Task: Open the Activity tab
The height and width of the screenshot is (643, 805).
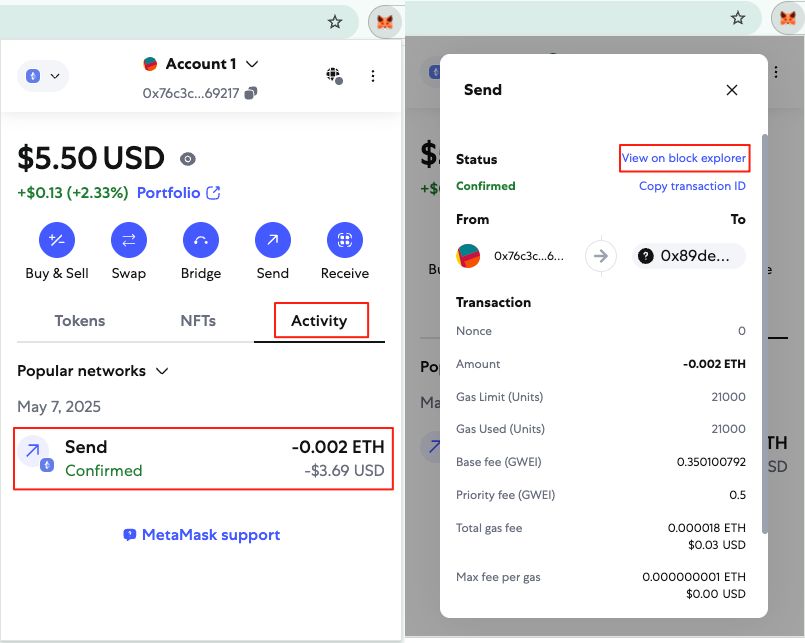Action: (319, 321)
